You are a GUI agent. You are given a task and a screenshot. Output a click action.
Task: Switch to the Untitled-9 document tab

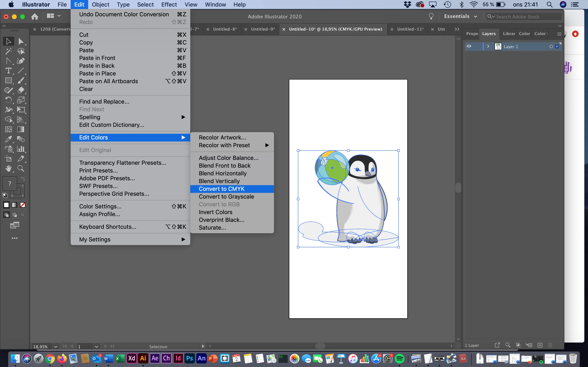263,29
